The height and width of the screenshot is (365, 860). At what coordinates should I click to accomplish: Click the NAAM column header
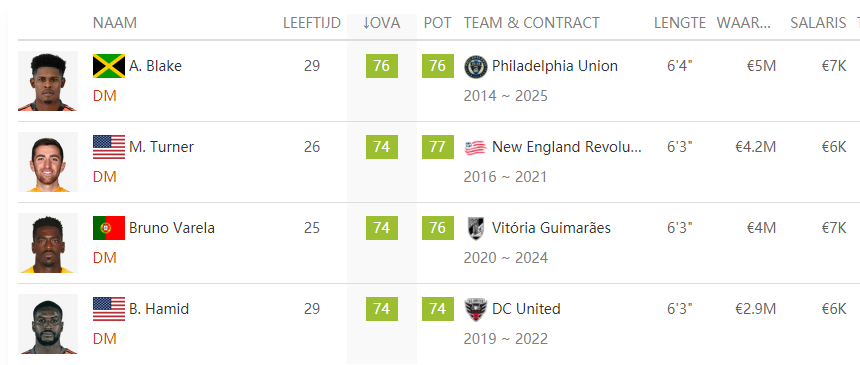click(x=115, y=23)
